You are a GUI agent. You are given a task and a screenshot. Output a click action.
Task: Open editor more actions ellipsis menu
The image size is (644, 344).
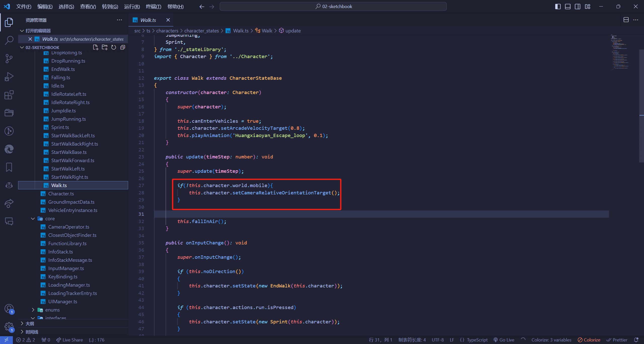636,20
